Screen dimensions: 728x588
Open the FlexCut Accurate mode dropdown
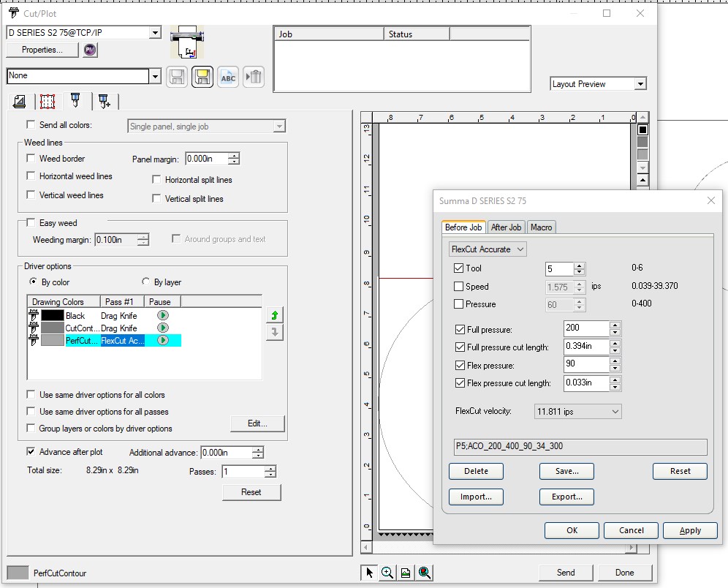(x=488, y=249)
